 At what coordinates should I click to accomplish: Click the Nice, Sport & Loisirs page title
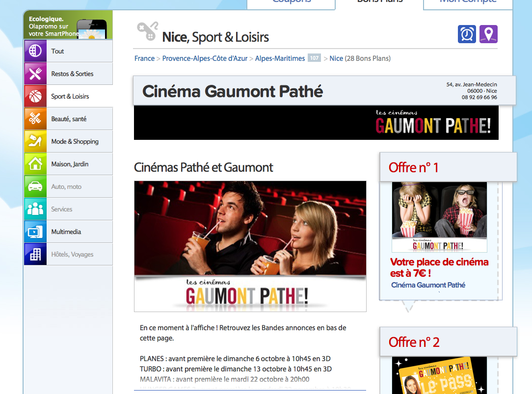215,37
